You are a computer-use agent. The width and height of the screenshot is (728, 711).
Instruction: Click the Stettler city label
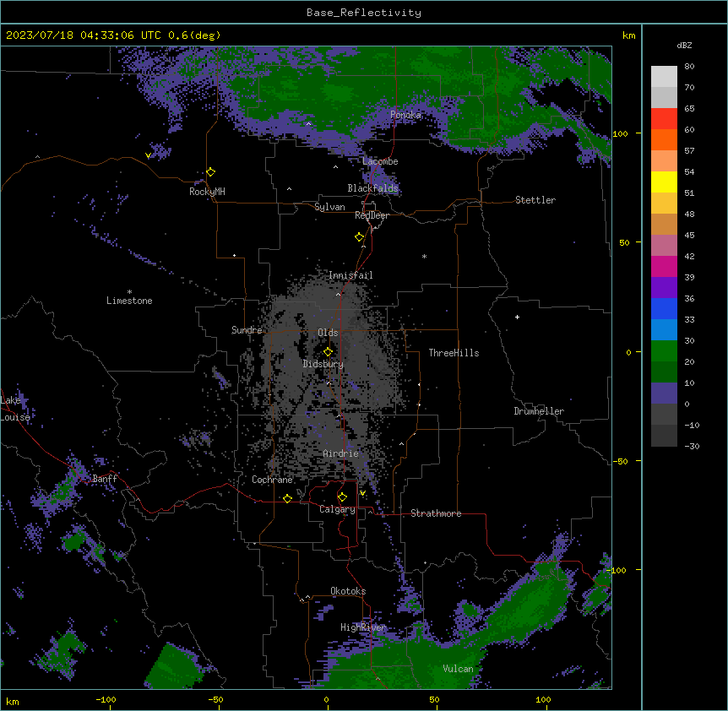(x=535, y=200)
